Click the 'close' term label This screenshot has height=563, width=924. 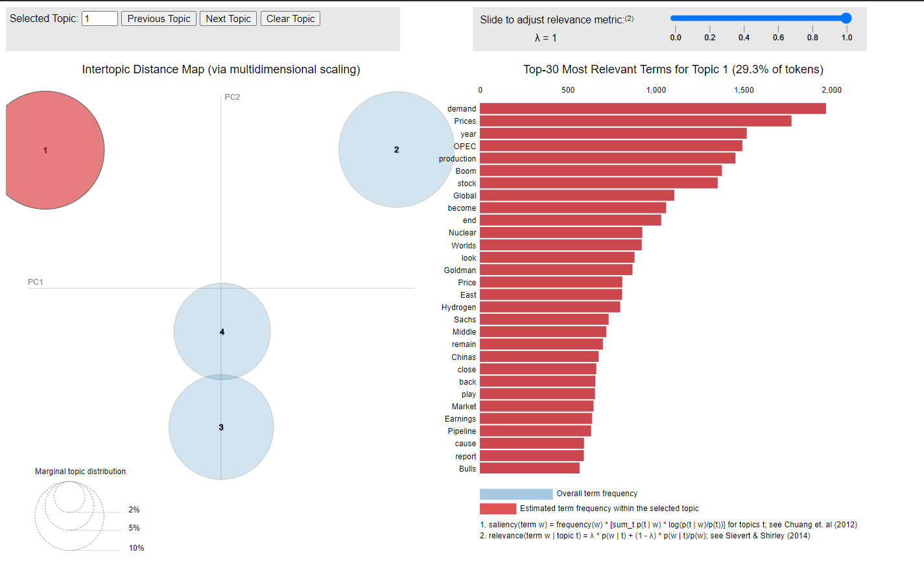(x=467, y=369)
